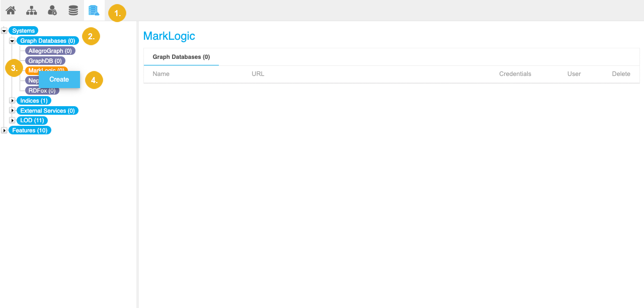The width and height of the screenshot is (644, 308).
Task: Select GraphDB (0) tree item
Action: pos(45,61)
